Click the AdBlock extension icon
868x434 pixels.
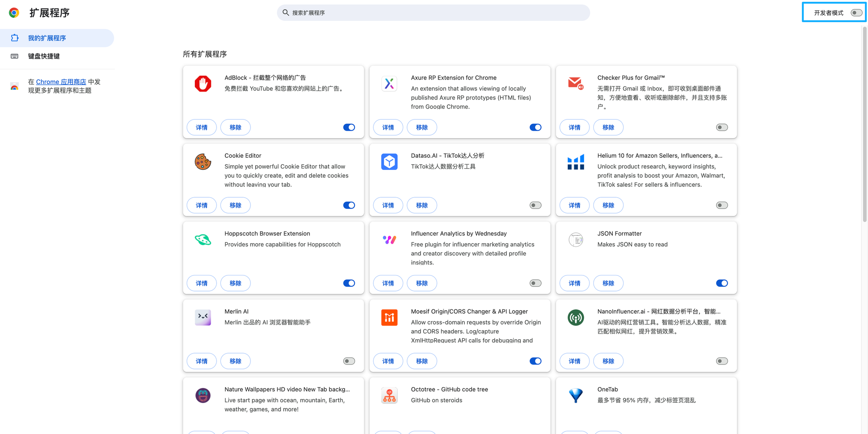click(203, 83)
